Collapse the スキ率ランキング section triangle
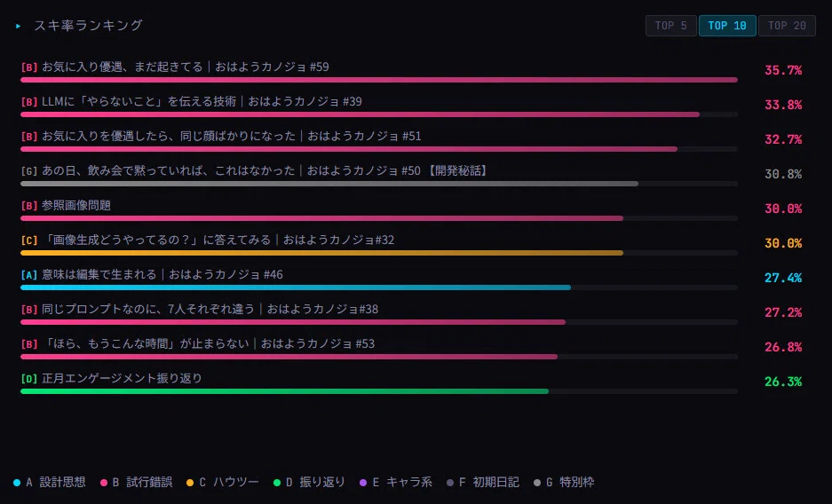The image size is (832, 504). coord(18,26)
